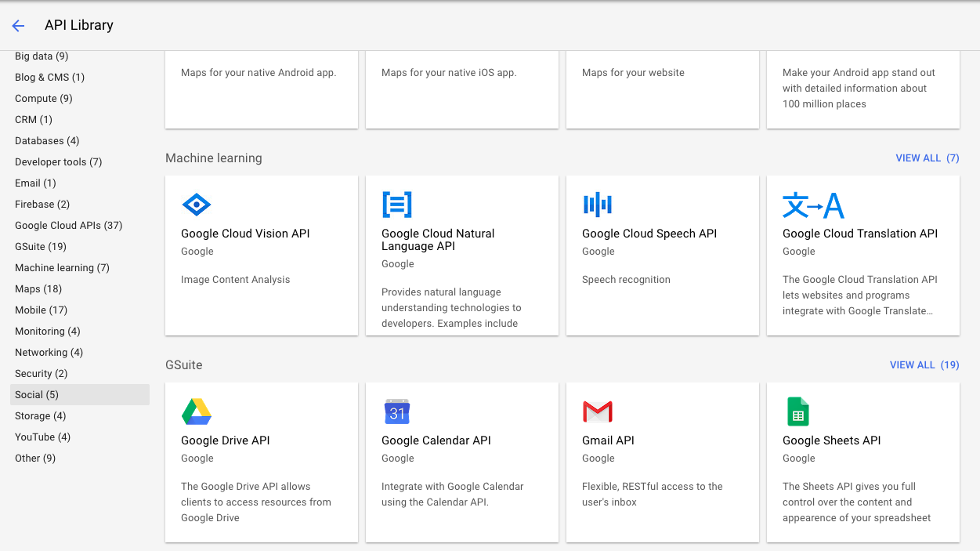Click the 'API Library' page title

pyautogui.click(x=79, y=25)
